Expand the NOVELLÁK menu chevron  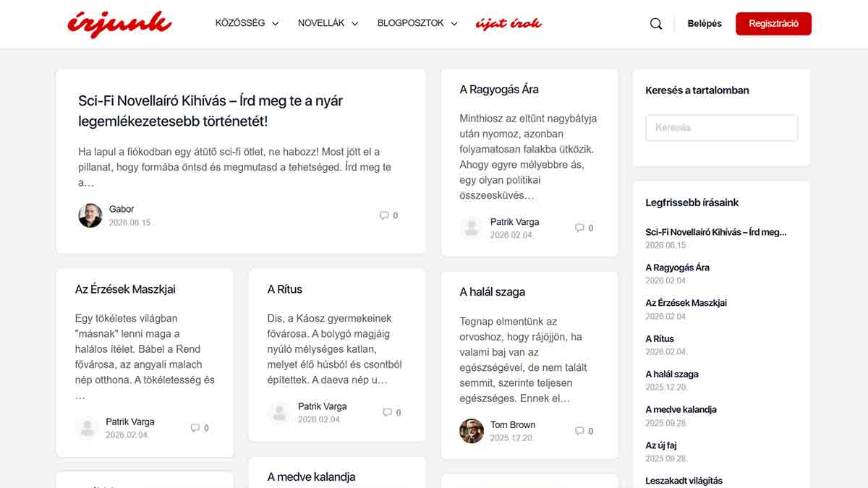click(354, 24)
